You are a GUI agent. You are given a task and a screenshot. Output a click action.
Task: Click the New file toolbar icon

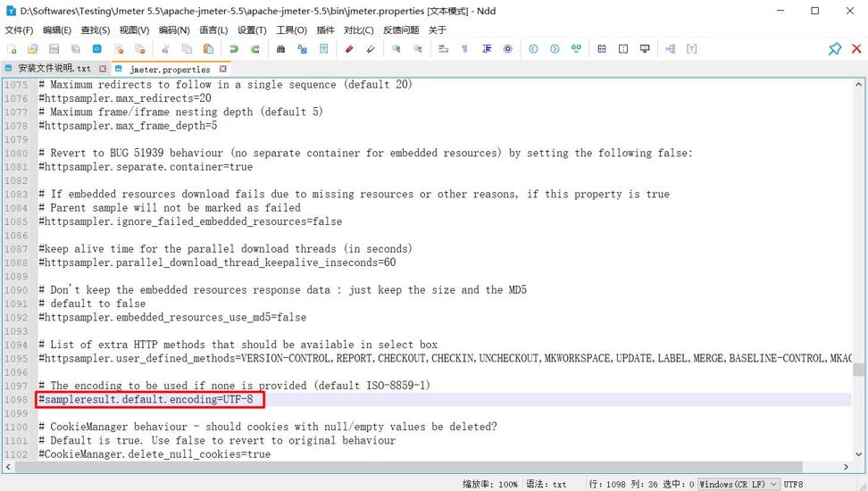tap(12, 49)
